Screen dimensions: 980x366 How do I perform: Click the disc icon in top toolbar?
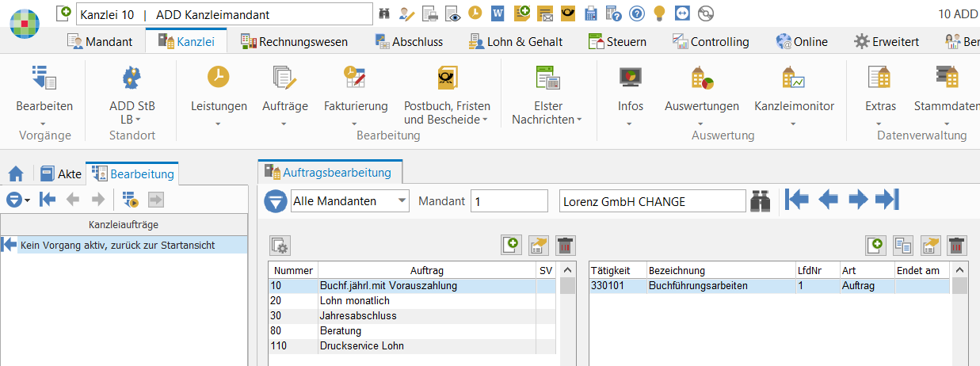coord(706,13)
